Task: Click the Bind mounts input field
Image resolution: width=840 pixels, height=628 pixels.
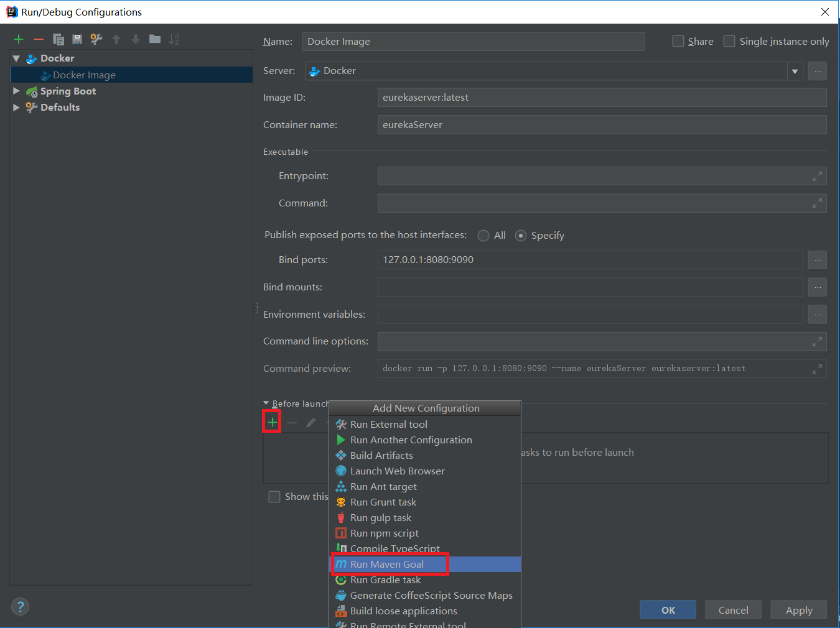Action: [x=590, y=287]
